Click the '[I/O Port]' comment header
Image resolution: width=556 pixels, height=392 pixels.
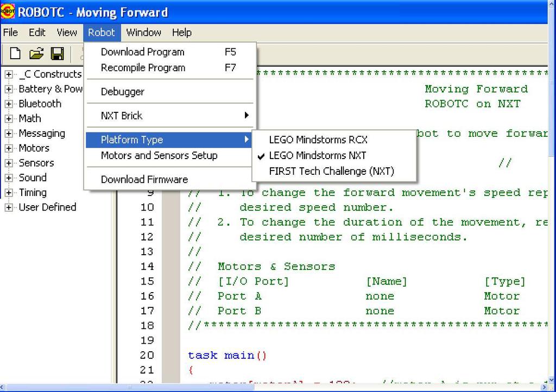pyautogui.click(x=254, y=281)
